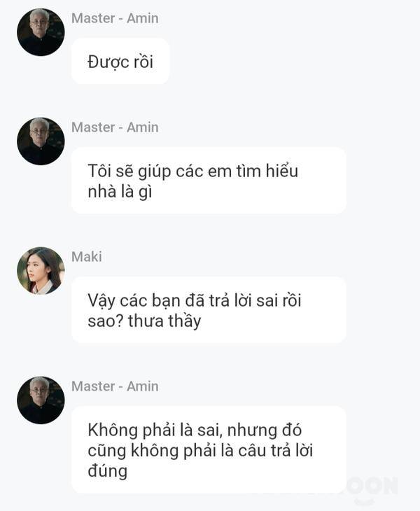Click the word "Master" in the topmost sender name
This screenshot has height=511, width=420.
pos(93,18)
